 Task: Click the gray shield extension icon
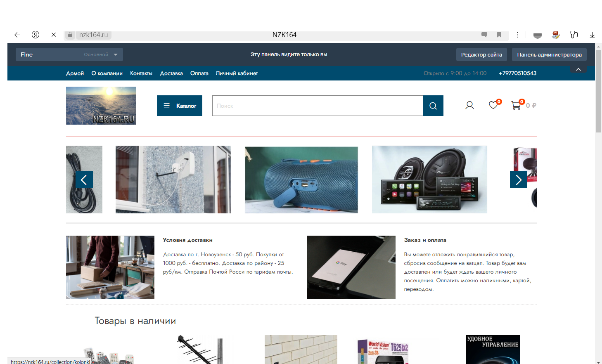(x=538, y=35)
